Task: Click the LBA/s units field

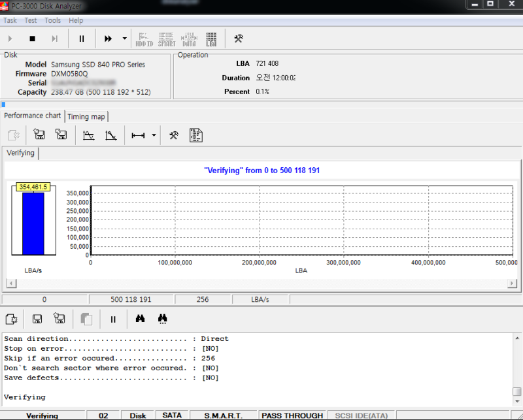Action: (x=260, y=299)
